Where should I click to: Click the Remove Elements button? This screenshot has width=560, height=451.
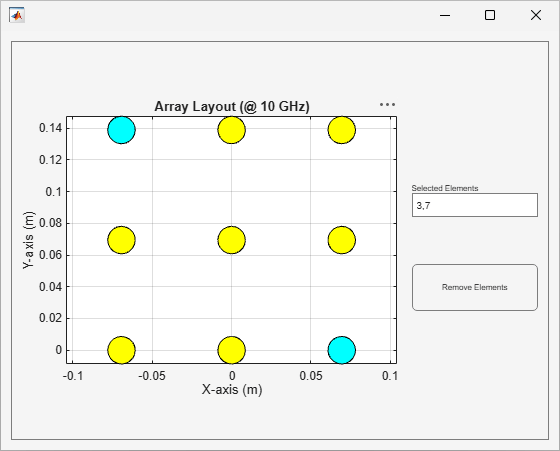(x=475, y=287)
